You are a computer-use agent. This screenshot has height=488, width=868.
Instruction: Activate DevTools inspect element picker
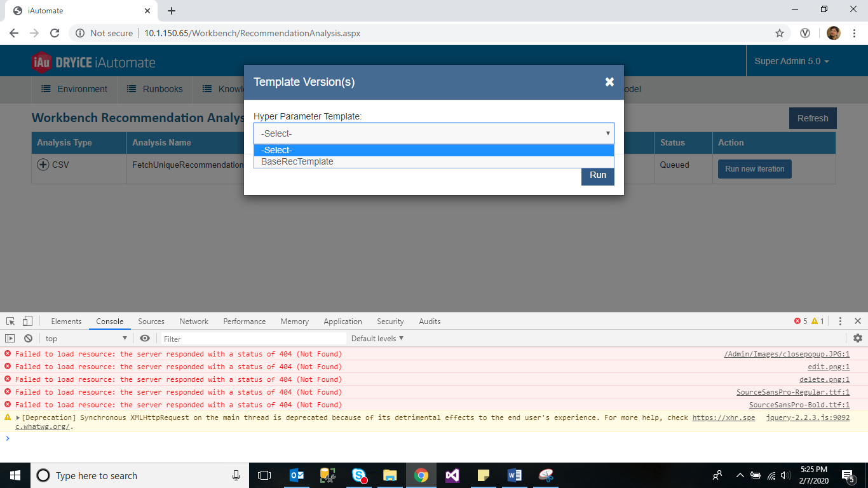click(11, 322)
